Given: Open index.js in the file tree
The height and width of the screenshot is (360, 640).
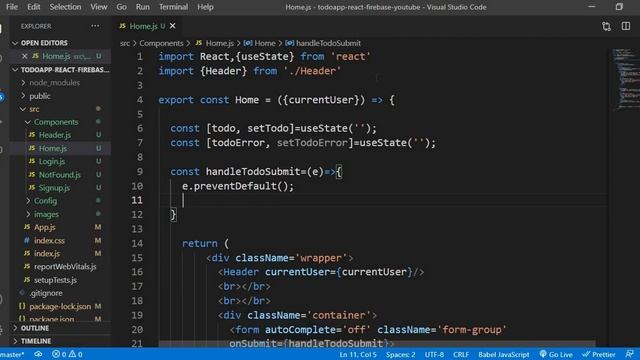Looking at the screenshot, I should [47, 253].
